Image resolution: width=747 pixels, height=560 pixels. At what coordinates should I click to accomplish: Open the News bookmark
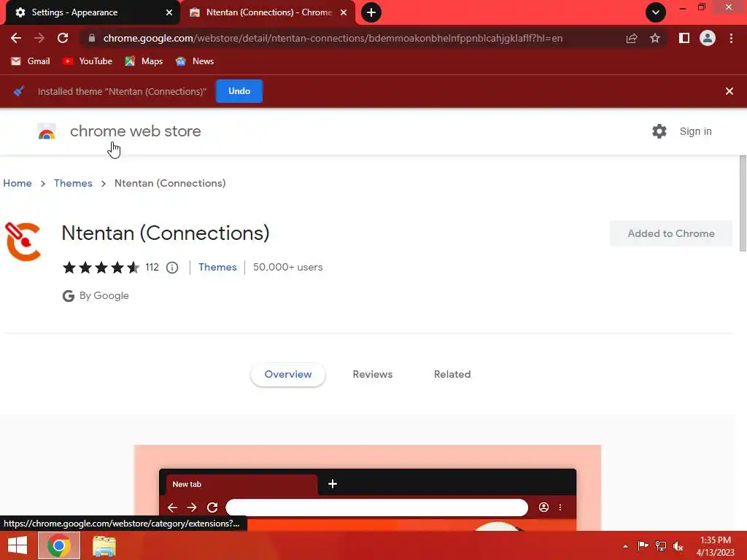[x=195, y=61]
